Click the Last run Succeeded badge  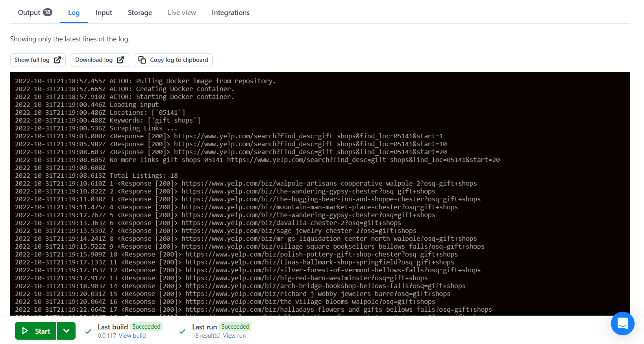235,327
